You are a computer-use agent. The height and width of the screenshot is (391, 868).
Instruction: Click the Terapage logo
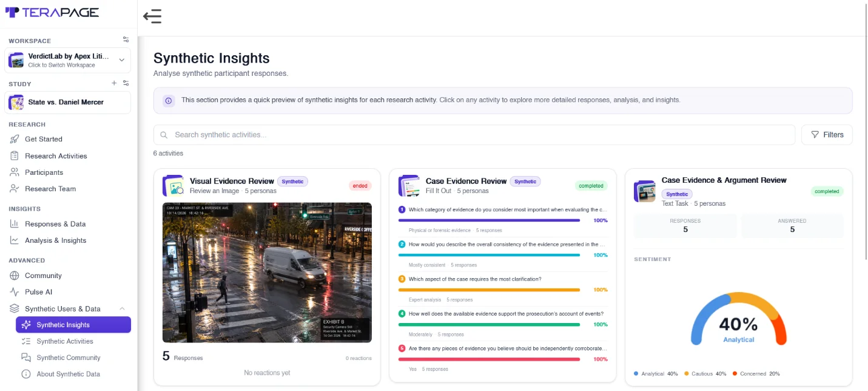point(52,12)
